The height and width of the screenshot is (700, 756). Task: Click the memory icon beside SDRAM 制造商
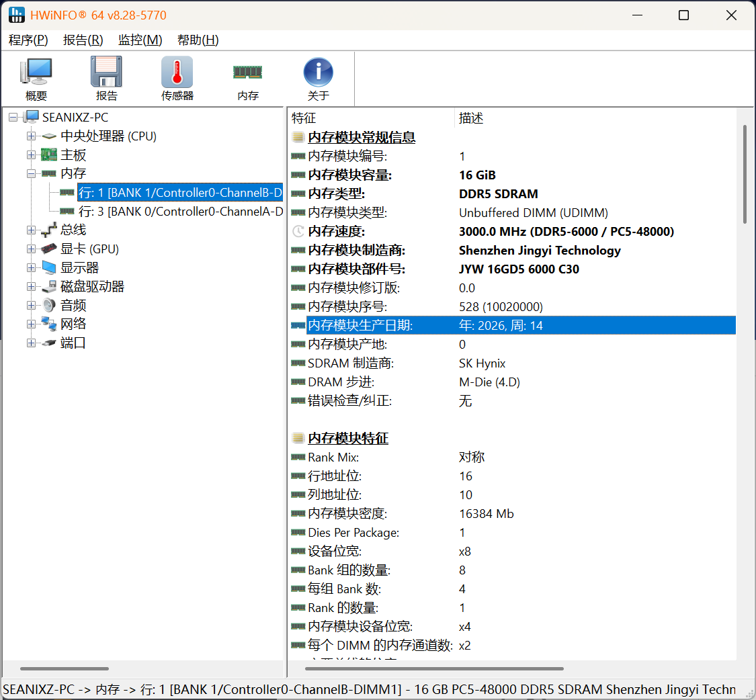coord(298,363)
